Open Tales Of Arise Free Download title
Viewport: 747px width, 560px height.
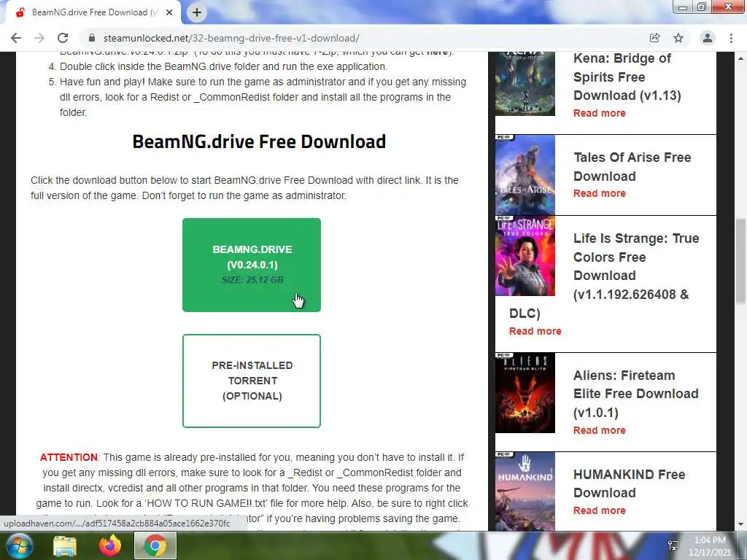632,167
